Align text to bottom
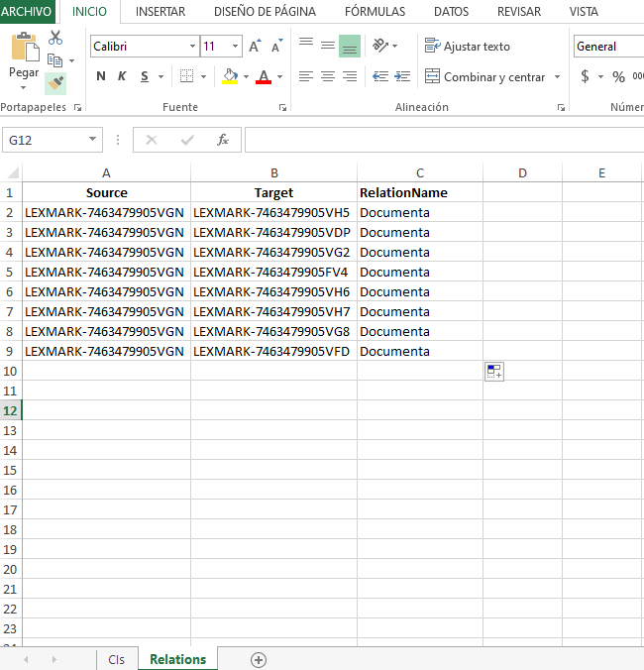The image size is (644, 670). click(350, 47)
